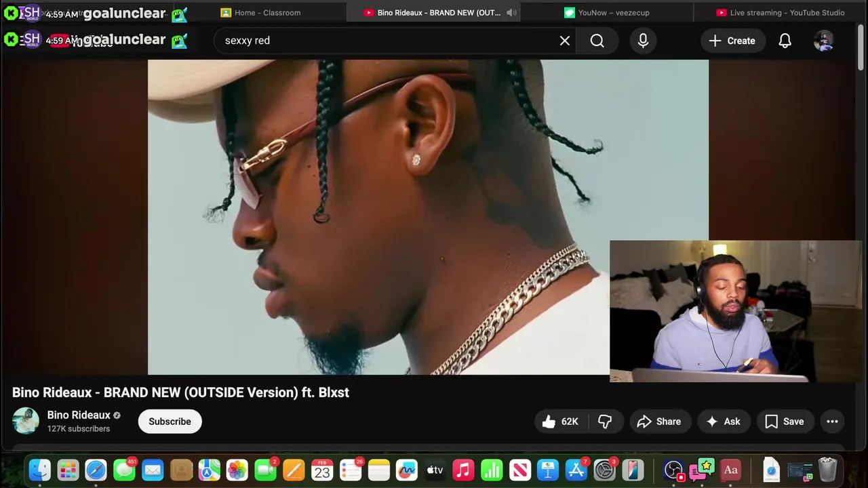The width and height of the screenshot is (868, 488).
Task: Open Trash from the Dock
Action: pos(828,470)
